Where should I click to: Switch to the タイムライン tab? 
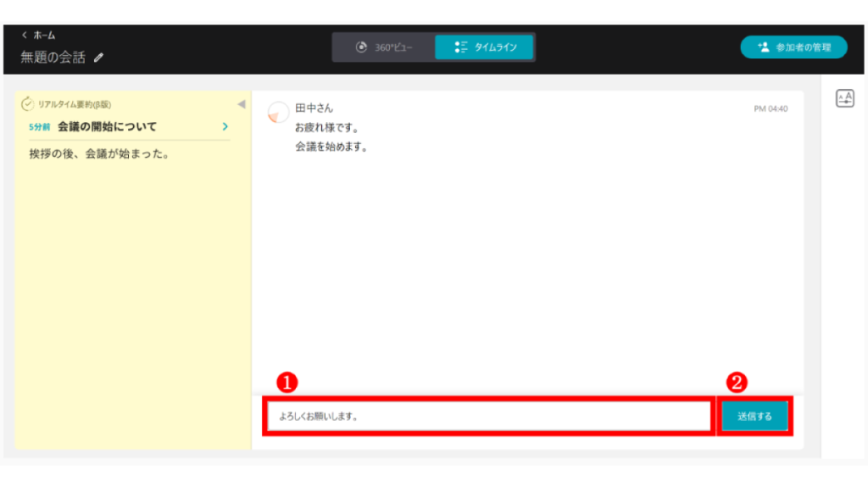coord(484,47)
